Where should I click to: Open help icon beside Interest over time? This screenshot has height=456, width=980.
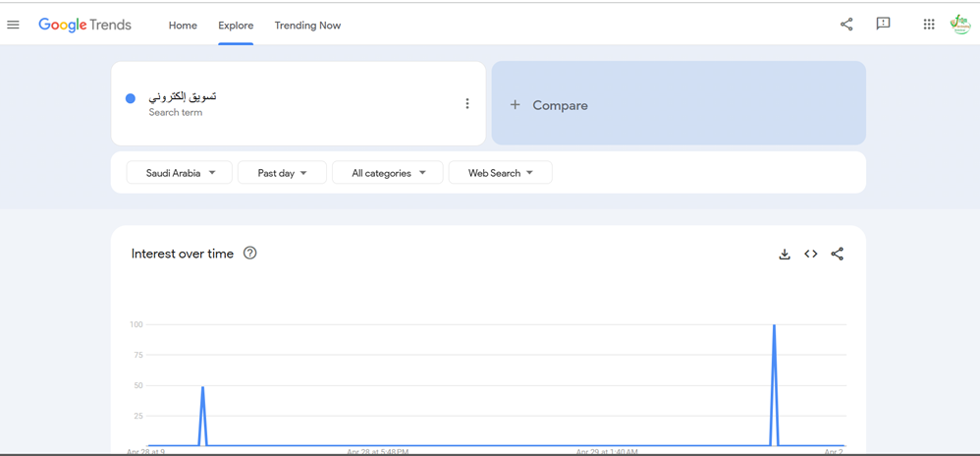(250, 254)
